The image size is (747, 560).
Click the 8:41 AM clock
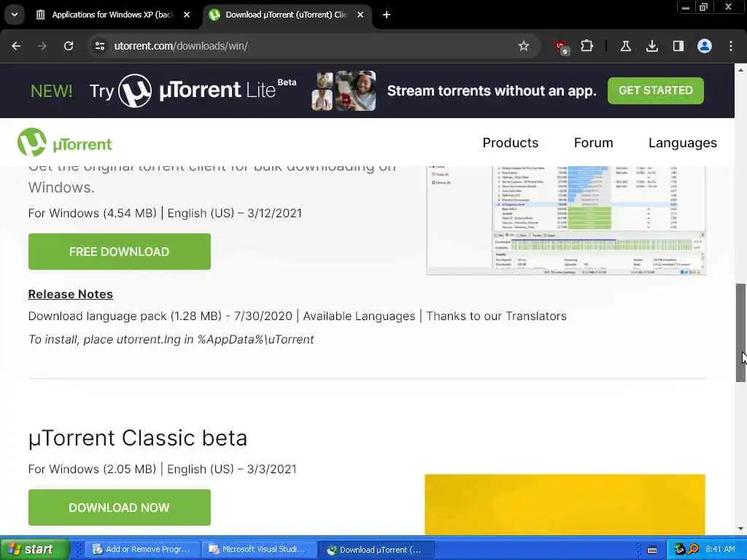tap(720, 550)
